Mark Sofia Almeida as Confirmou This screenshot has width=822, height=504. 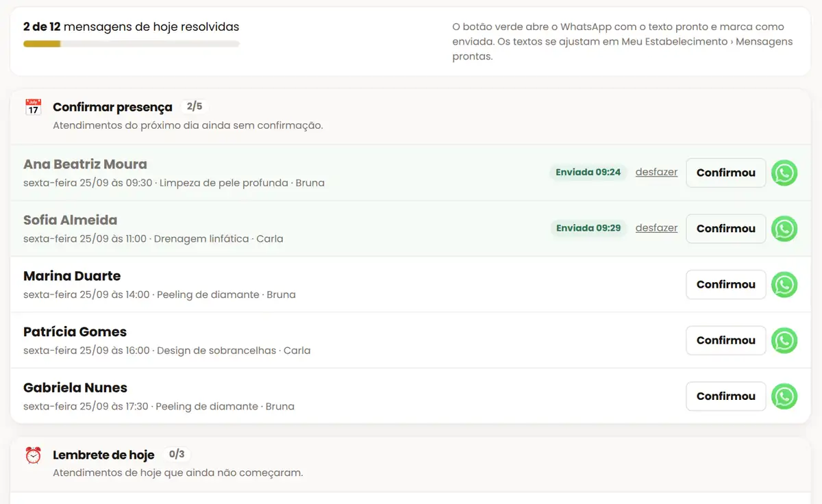pyautogui.click(x=725, y=229)
